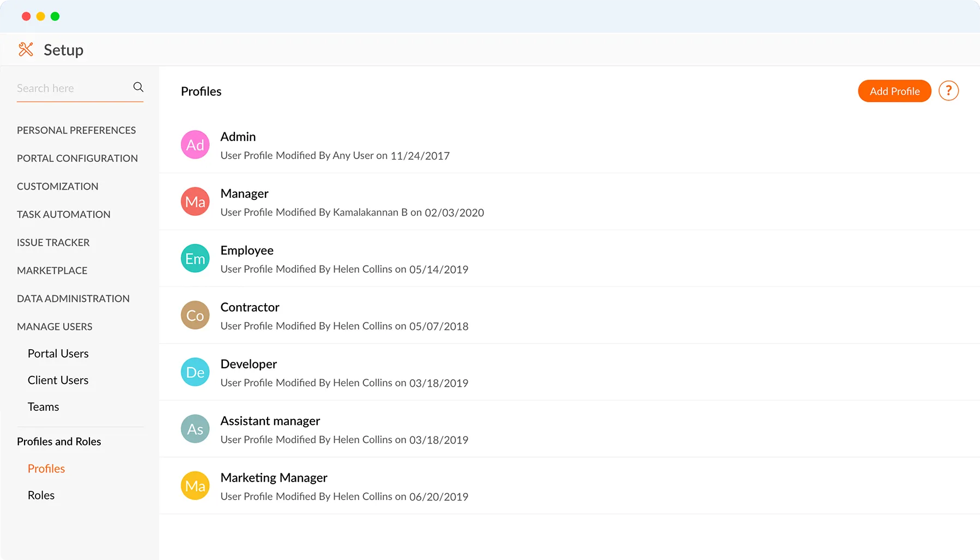Select the Developer profile avatar
The image size is (980, 560).
(x=195, y=372)
